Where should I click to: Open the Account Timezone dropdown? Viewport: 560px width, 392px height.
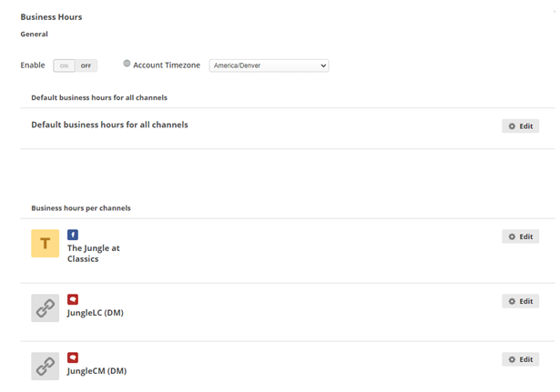coord(269,65)
